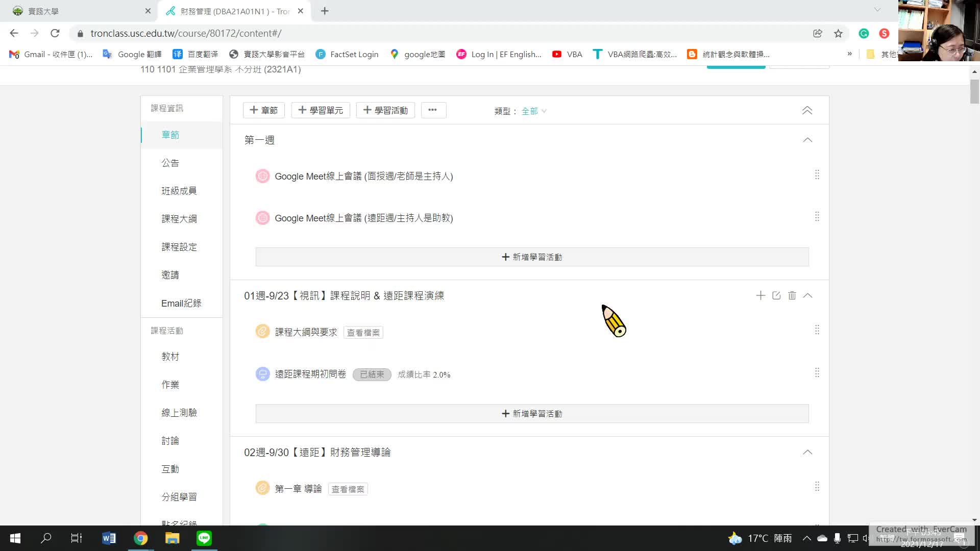
Task: Add learning activity under 第一週
Action: (532, 257)
